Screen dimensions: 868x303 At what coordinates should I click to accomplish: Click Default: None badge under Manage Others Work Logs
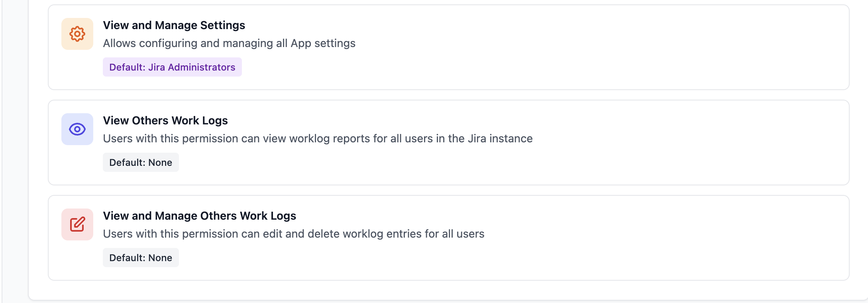[141, 258]
